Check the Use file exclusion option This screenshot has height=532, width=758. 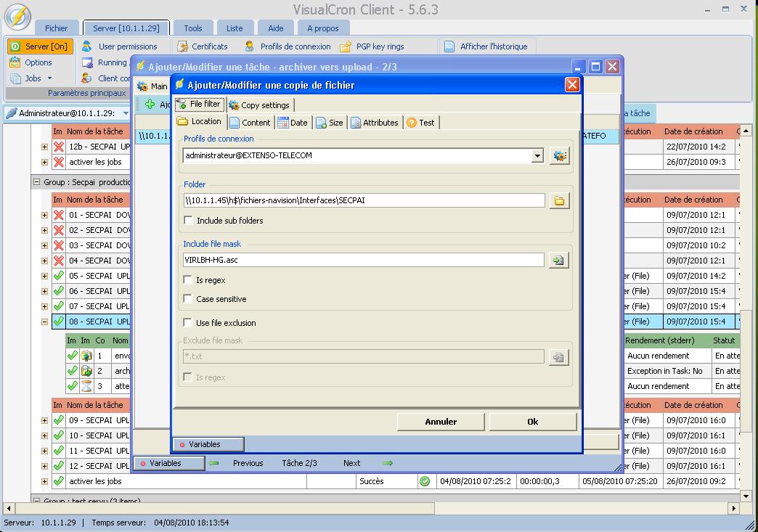pos(189,323)
